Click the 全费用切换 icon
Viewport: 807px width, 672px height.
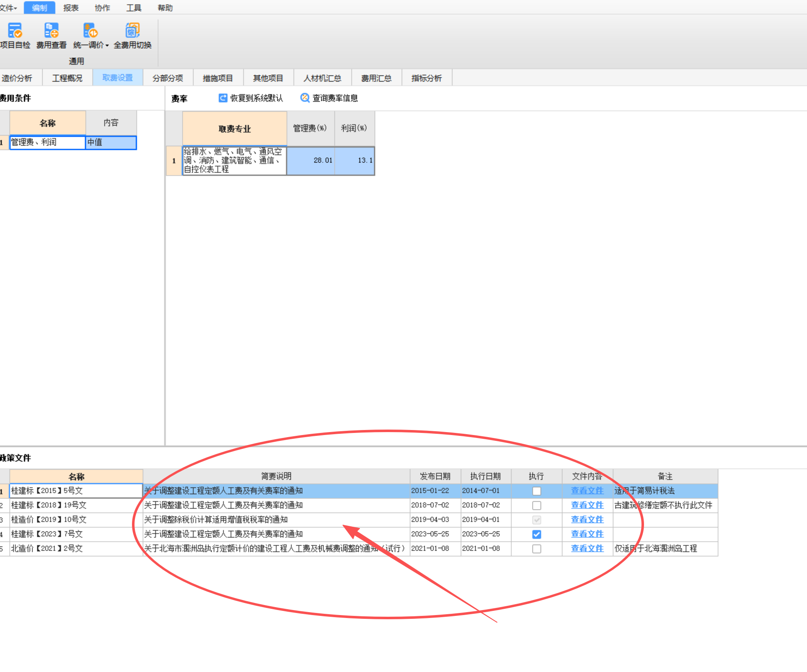(x=132, y=31)
